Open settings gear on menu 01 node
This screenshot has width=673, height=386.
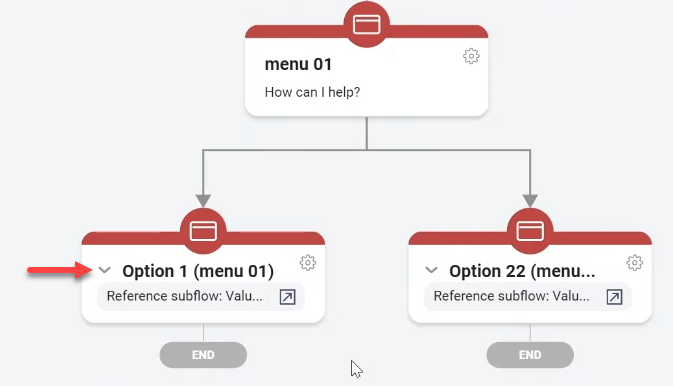tap(471, 56)
